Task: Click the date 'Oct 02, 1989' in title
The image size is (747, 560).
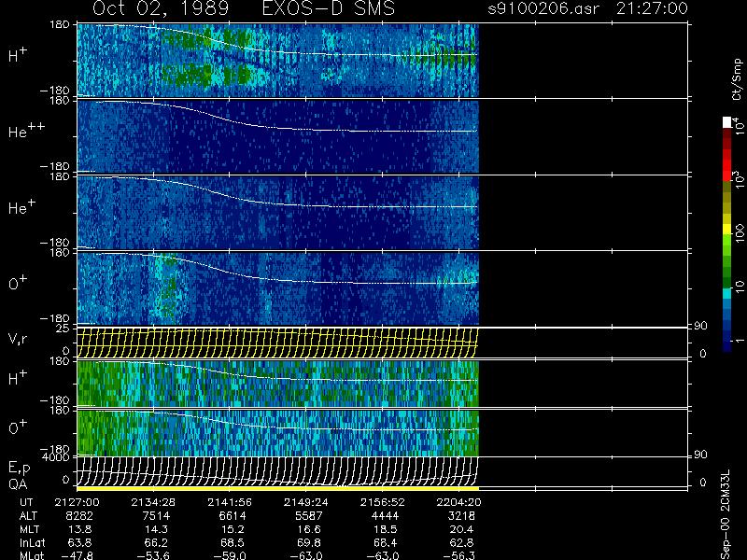Action: click(161, 8)
